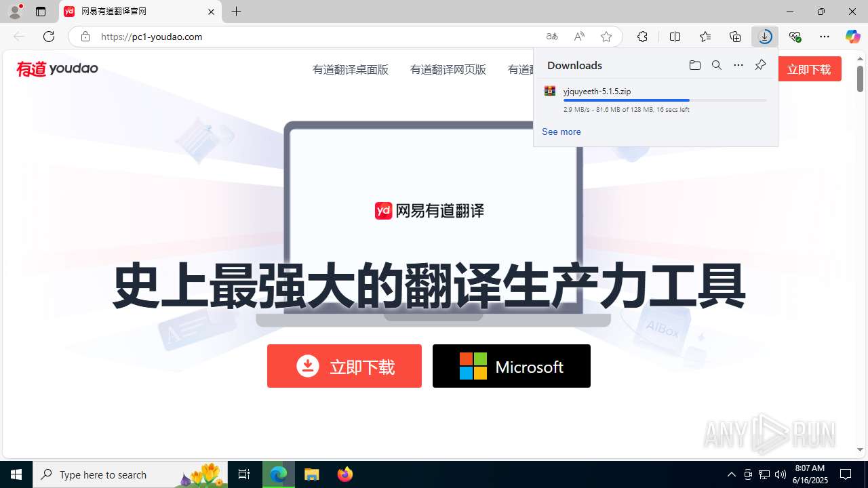Click the zip download progress bar
Image resolution: width=868 pixels, height=488 pixels.
tap(665, 100)
